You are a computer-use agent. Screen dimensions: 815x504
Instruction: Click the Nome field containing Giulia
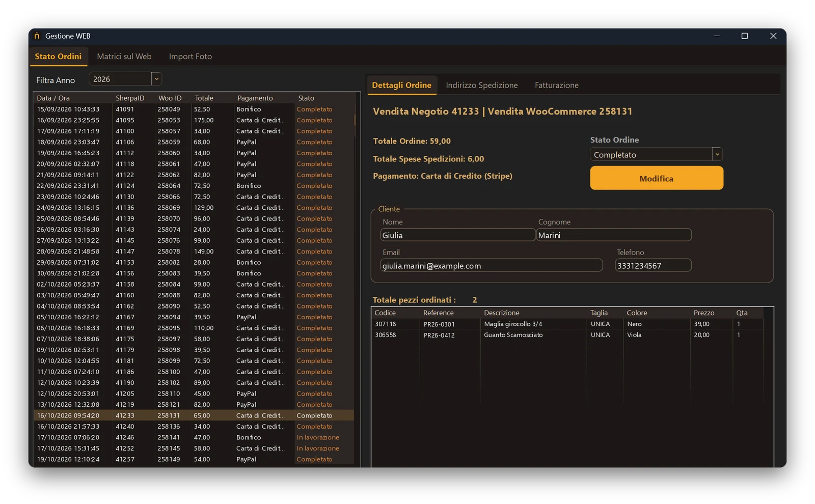coord(457,235)
